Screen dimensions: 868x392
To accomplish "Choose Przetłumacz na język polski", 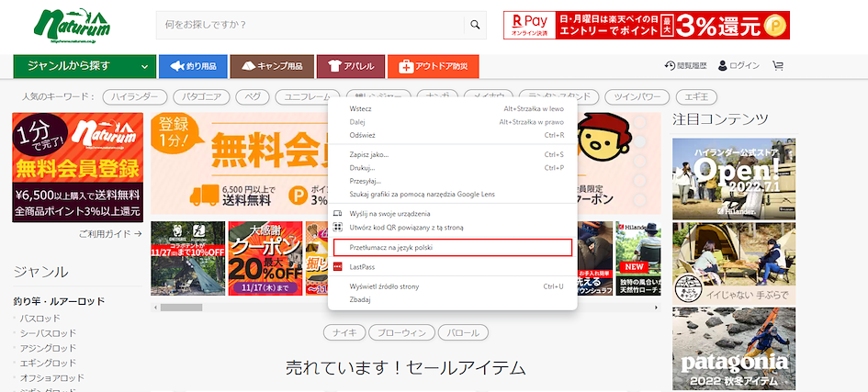I will pos(452,248).
